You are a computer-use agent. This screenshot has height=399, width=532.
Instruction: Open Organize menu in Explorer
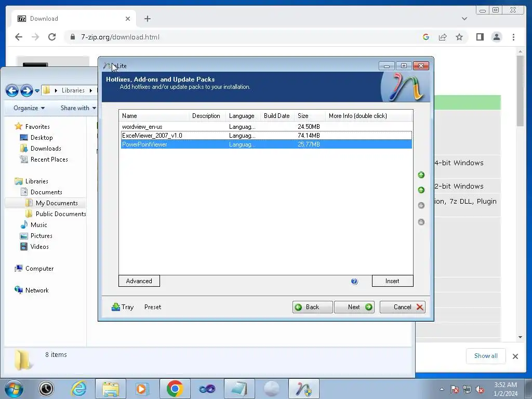click(x=29, y=108)
